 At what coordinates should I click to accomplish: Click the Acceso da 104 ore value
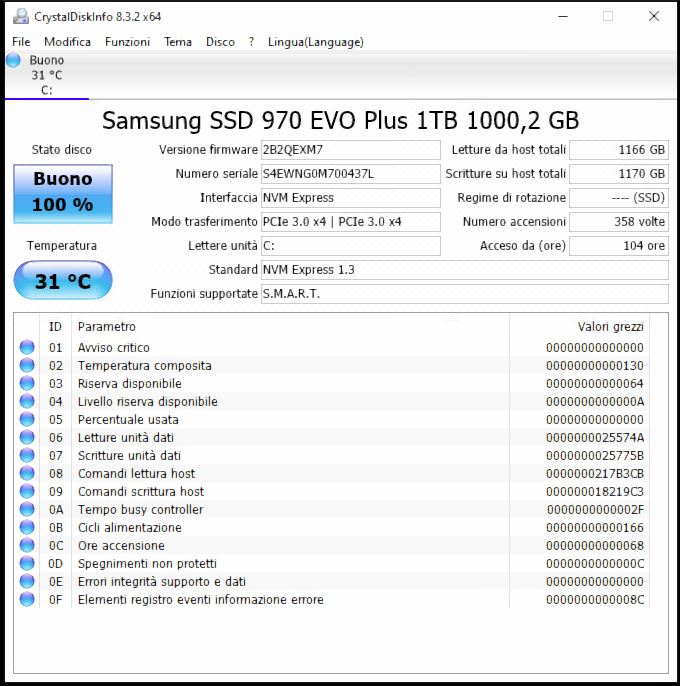pyautogui.click(x=619, y=246)
